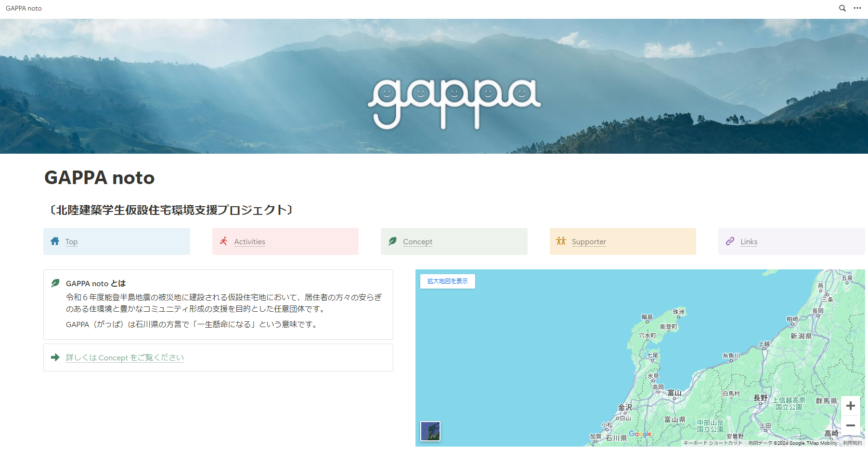The image size is (868, 450).
Task: Click the running figure Activities icon
Action: pos(224,241)
